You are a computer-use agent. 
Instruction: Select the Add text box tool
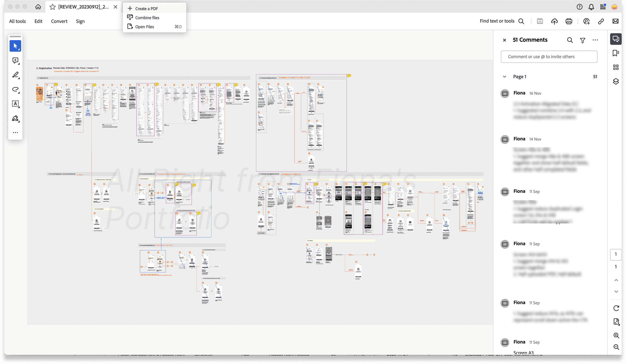point(15,104)
